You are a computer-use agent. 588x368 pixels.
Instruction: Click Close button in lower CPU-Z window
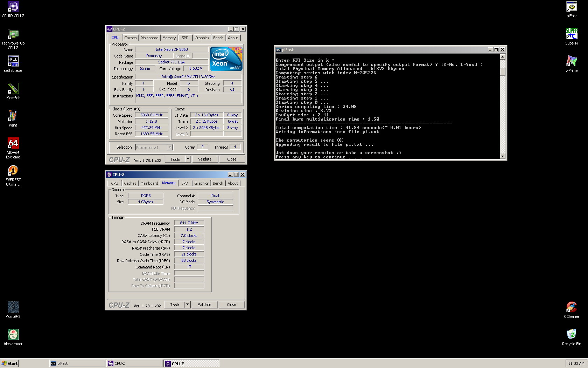231,305
